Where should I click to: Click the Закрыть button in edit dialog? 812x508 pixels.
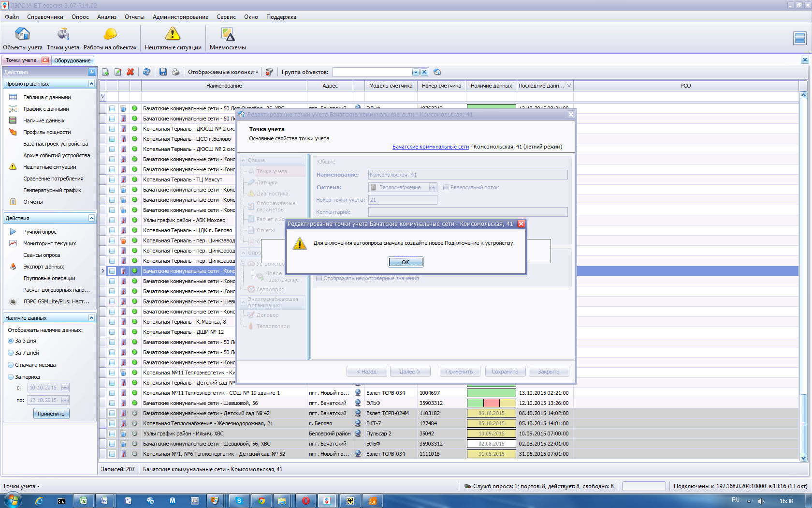pos(549,372)
